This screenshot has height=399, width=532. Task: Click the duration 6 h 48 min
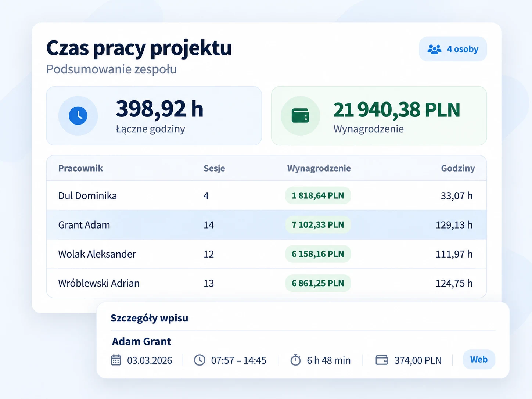click(x=328, y=360)
